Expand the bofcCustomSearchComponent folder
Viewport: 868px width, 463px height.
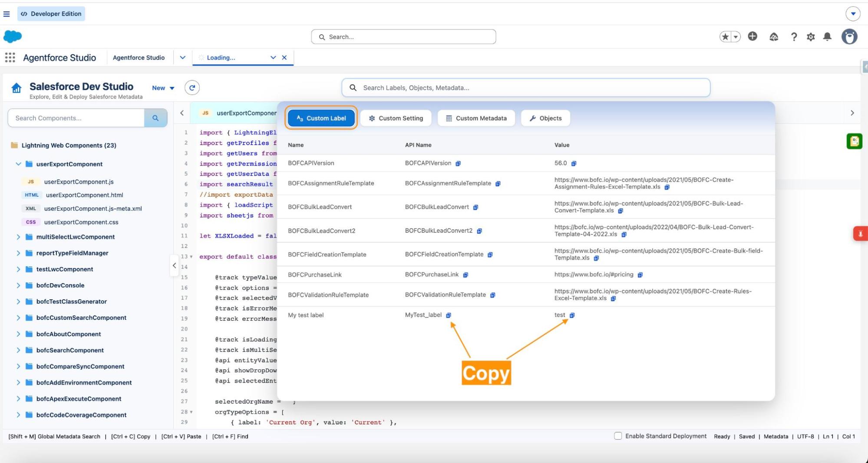click(18, 318)
